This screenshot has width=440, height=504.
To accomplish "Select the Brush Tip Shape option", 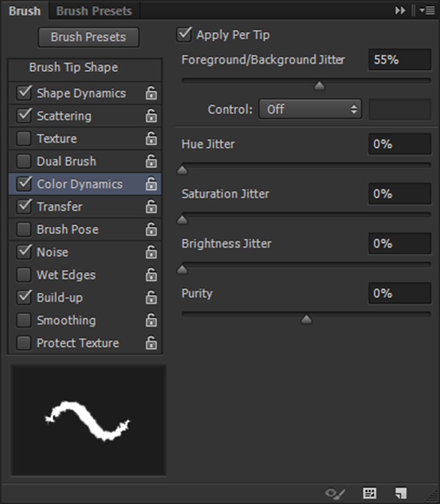I will click(73, 68).
